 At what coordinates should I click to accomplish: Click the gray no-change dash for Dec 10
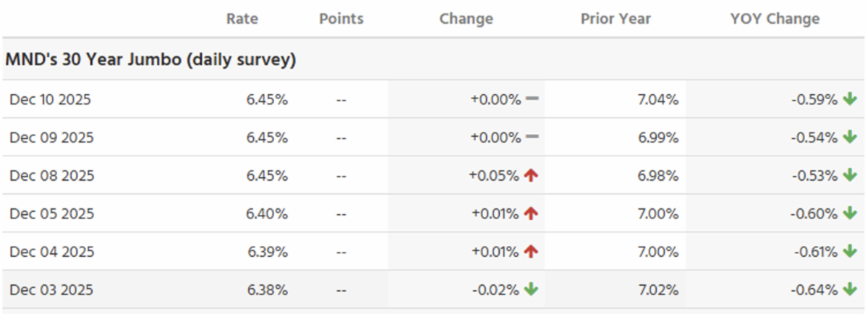coord(532,100)
